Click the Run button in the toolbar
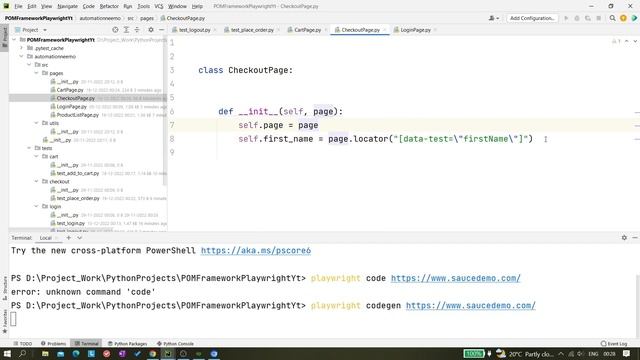 coord(566,18)
